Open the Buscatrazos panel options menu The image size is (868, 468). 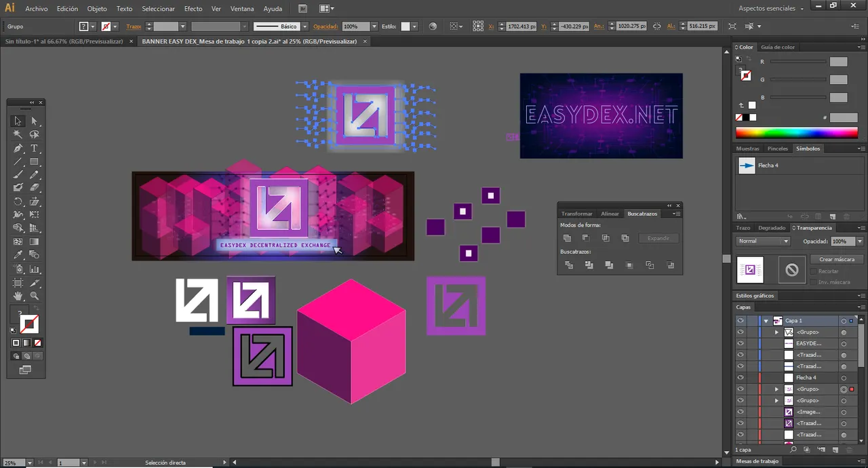676,214
